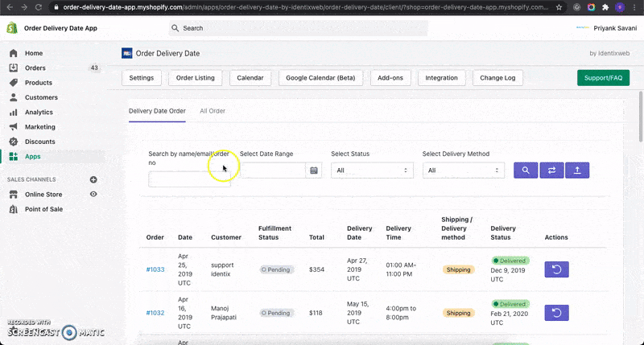This screenshot has height=345, width=644.
Task: Open date range calendar icon
Action: [314, 170]
